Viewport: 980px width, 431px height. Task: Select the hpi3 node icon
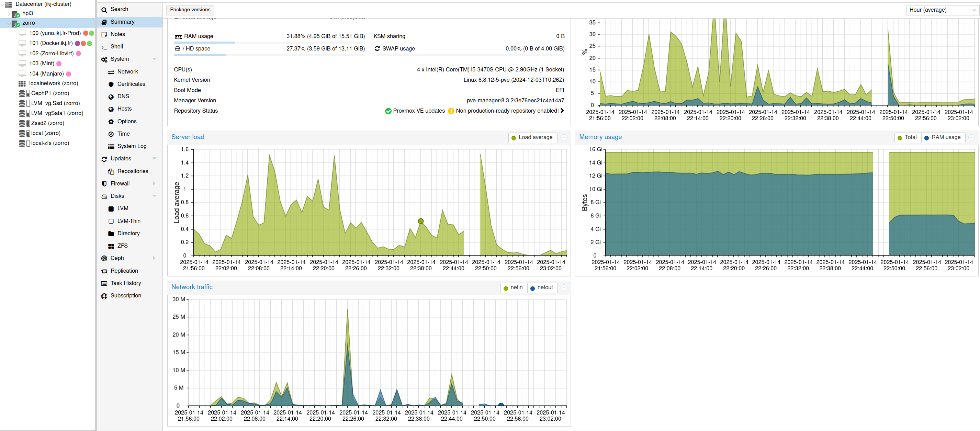(x=15, y=13)
